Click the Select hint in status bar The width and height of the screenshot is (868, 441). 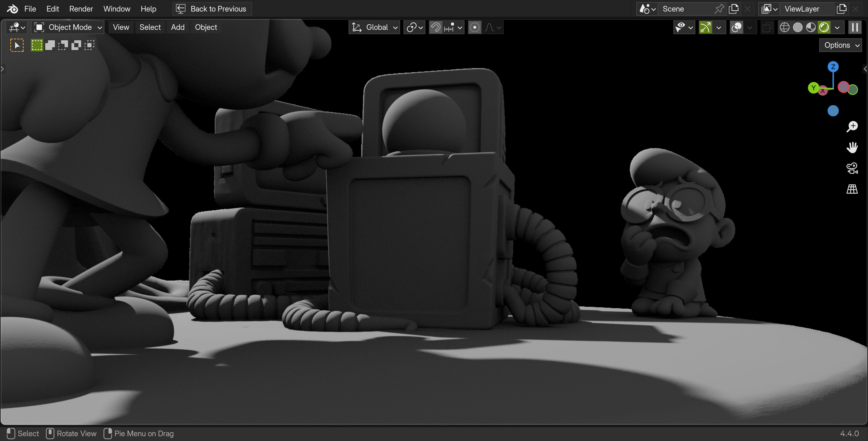[x=23, y=434]
